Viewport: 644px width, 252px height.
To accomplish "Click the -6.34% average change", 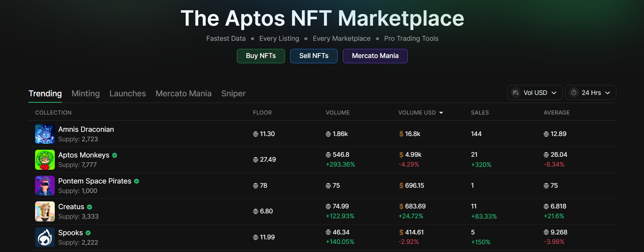I will coord(554,164).
